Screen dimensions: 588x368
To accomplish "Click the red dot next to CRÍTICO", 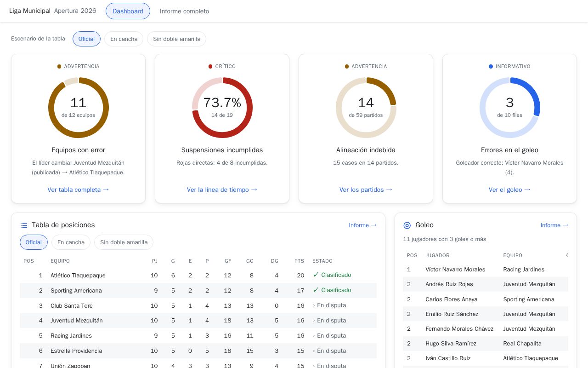I will click(210, 67).
